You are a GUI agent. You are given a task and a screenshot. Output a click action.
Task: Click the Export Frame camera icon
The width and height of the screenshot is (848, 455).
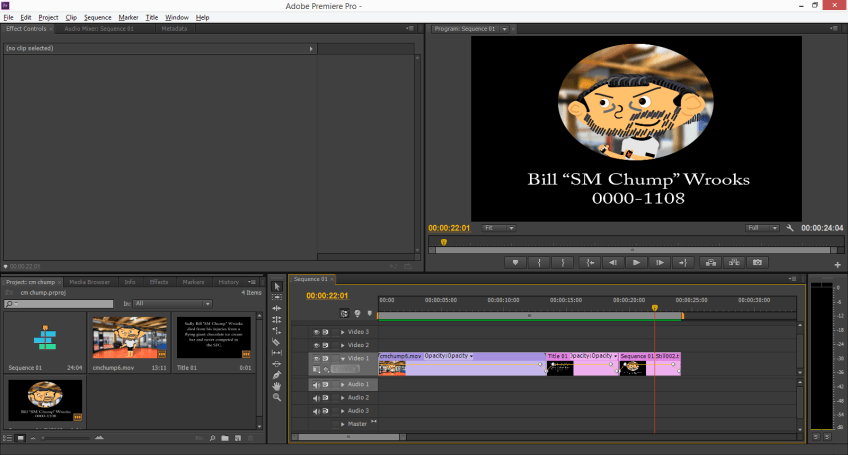pyautogui.click(x=758, y=262)
